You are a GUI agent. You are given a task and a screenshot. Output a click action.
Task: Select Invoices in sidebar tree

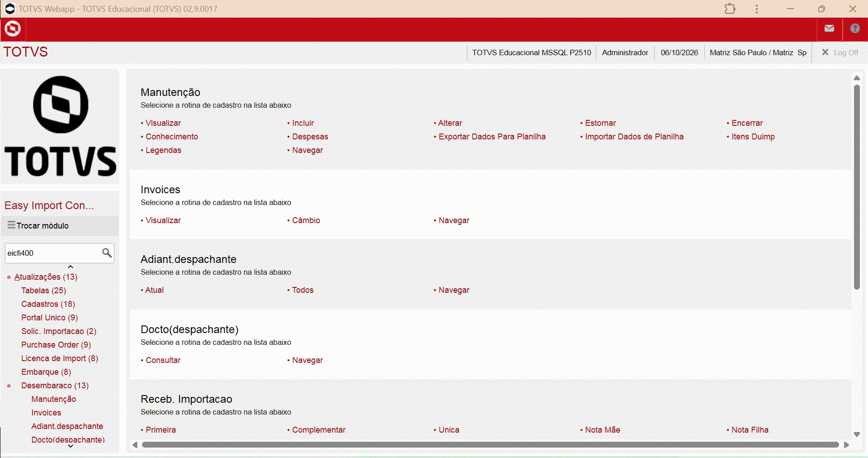click(46, 413)
